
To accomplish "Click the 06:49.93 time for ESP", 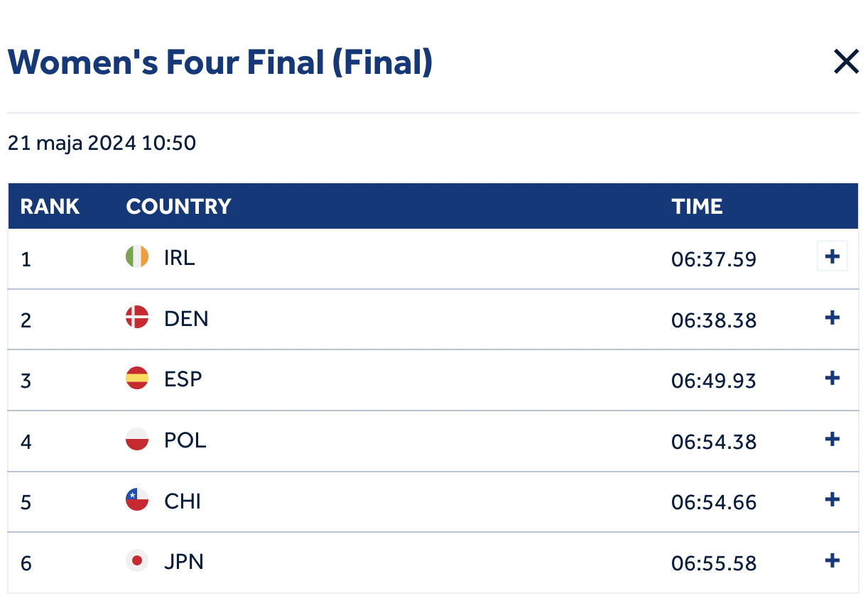I will 713,381.
